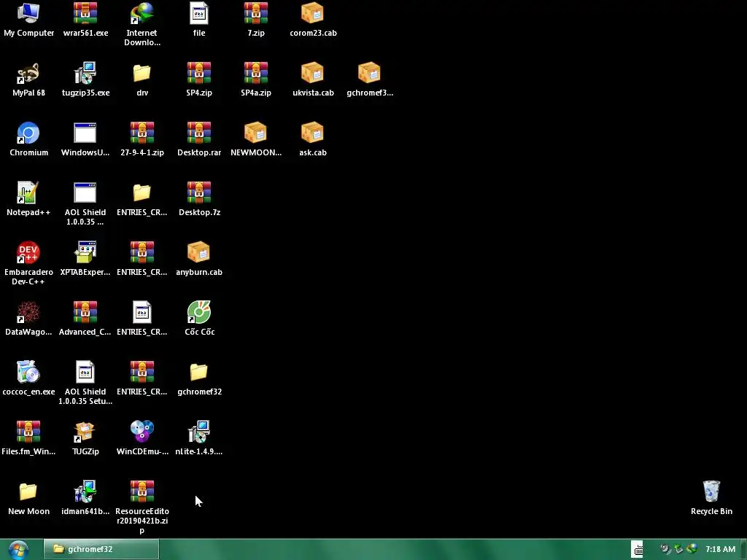Select the AOL Shield 1.0.0.35 Setu... document
Viewport: 747px width, 560px height.
click(x=85, y=372)
